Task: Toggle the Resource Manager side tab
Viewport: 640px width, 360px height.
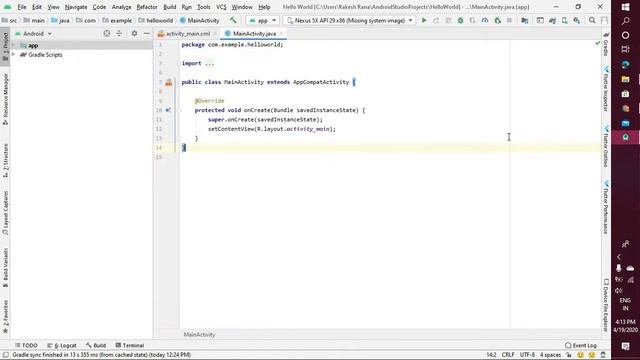Action: [x=5, y=99]
